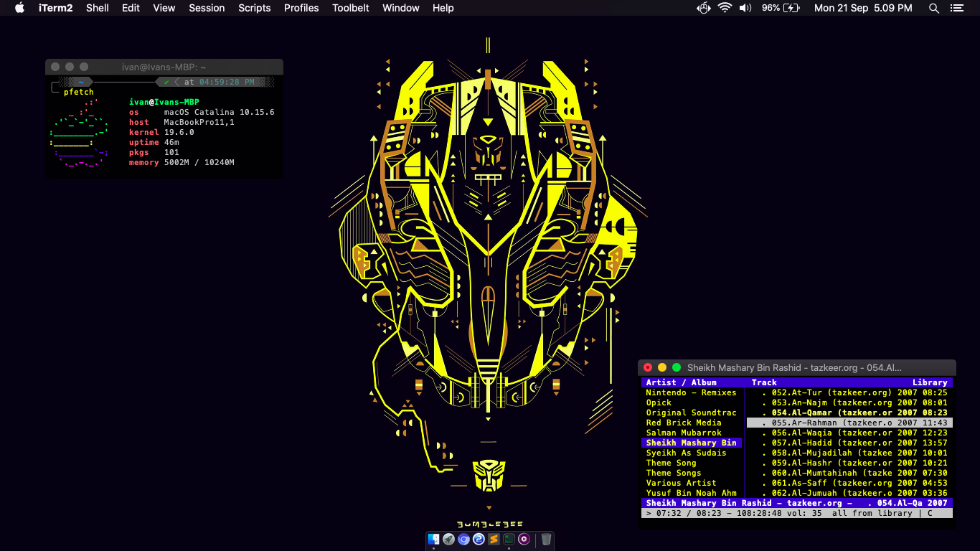The image size is (980, 551).
Task: Click ivan@Ivans-MBP terminal title bar
Action: pyautogui.click(x=164, y=67)
